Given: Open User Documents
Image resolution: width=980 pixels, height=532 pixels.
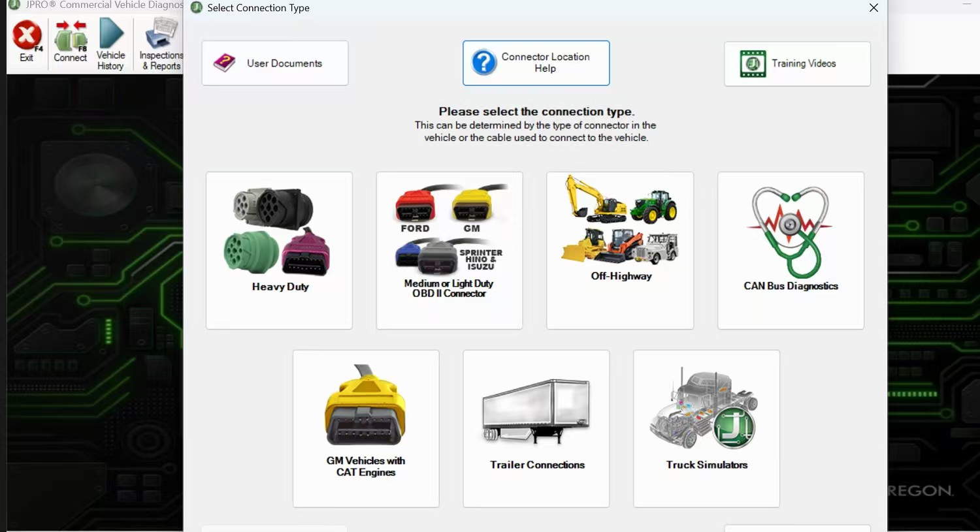Looking at the screenshot, I should [275, 63].
